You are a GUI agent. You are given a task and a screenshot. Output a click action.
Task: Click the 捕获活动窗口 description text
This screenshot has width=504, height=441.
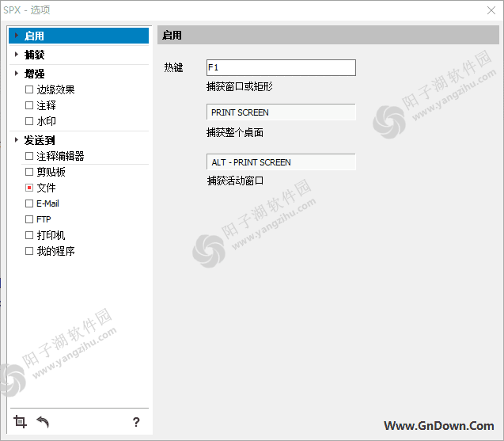point(235,181)
